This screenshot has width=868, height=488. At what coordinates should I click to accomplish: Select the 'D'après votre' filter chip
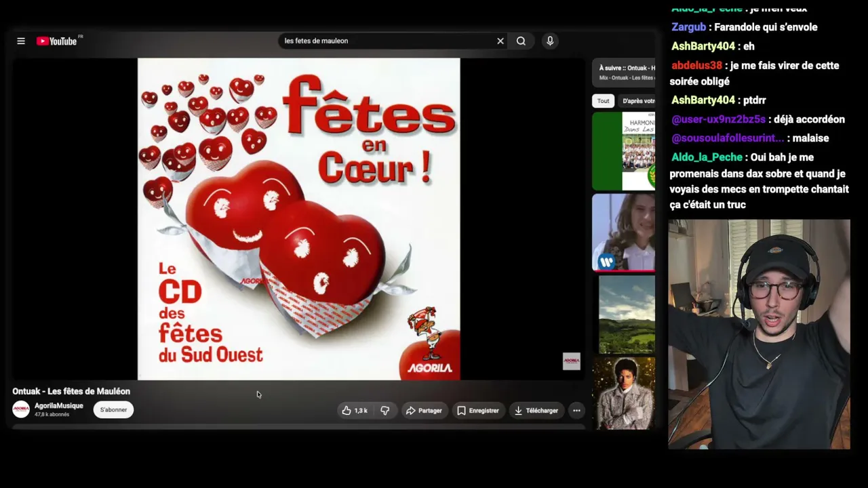pyautogui.click(x=637, y=101)
